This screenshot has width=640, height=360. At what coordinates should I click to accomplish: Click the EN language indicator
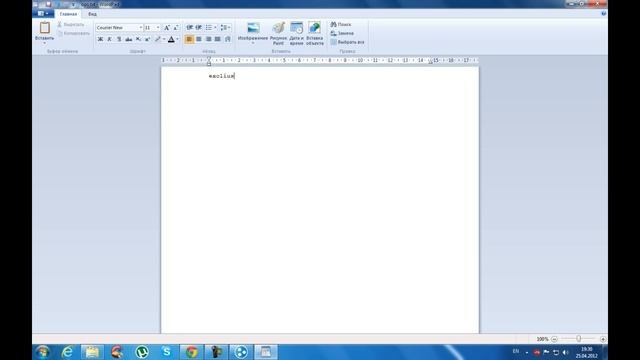coord(516,351)
